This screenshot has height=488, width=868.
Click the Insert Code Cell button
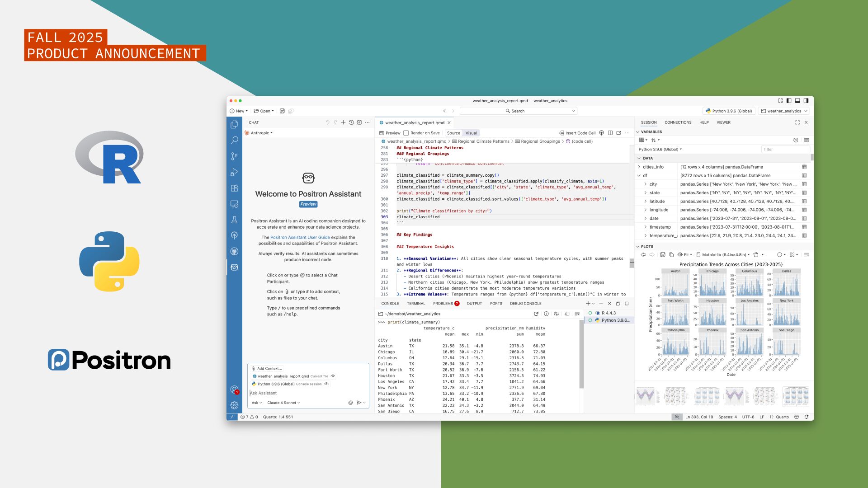click(x=577, y=133)
